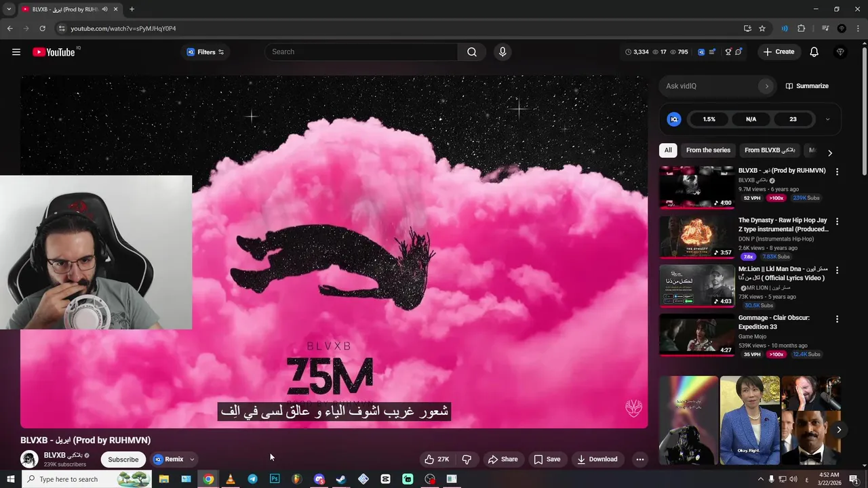This screenshot has width=868, height=488.
Task: Open Steam from the taskbar
Action: 341,479
